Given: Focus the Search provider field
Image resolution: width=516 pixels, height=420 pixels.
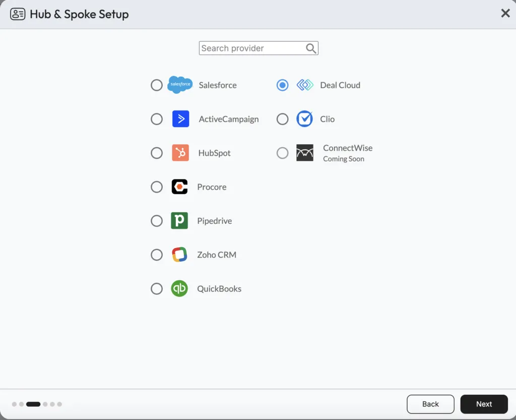Looking at the screenshot, I should point(259,48).
